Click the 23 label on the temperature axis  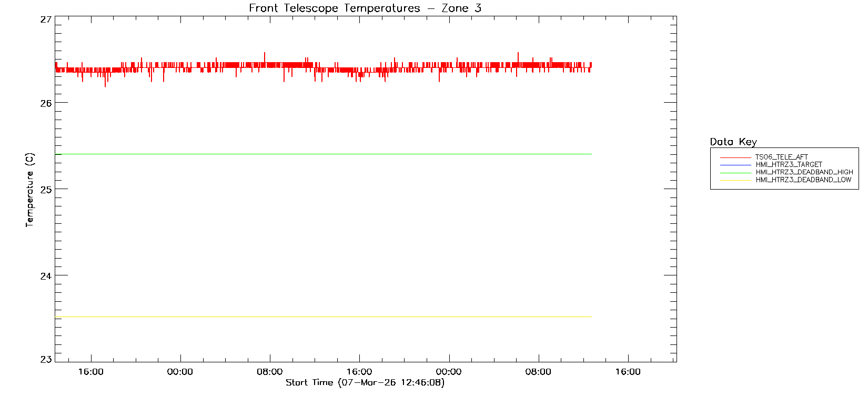46,360
